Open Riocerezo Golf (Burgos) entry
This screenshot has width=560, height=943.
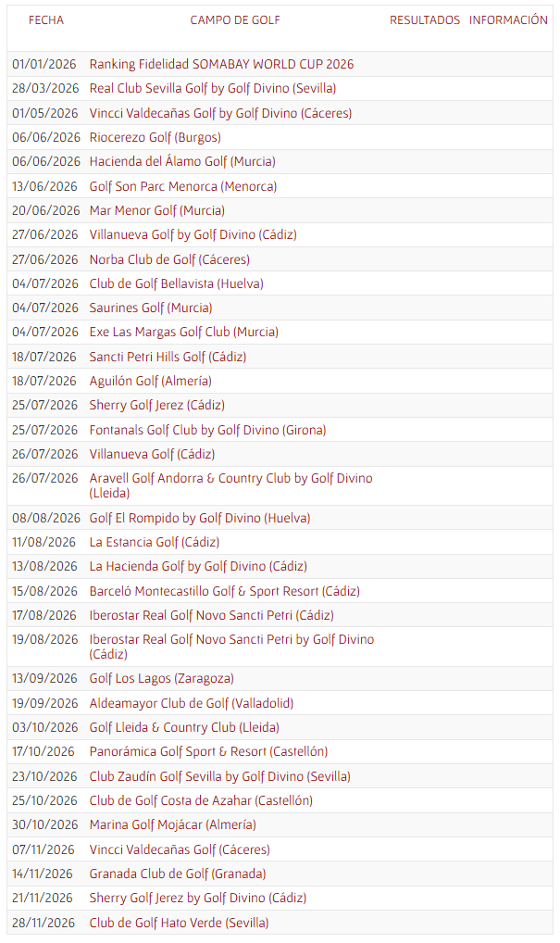point(155,137)
